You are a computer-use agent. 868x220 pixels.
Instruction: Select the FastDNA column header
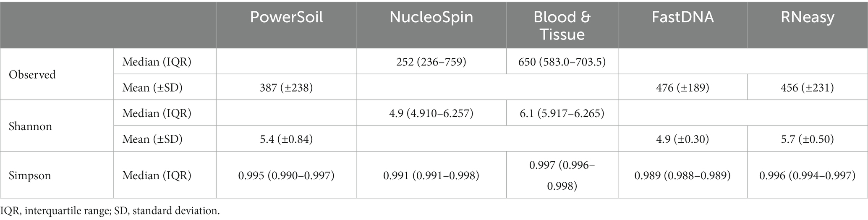(682, 18)
